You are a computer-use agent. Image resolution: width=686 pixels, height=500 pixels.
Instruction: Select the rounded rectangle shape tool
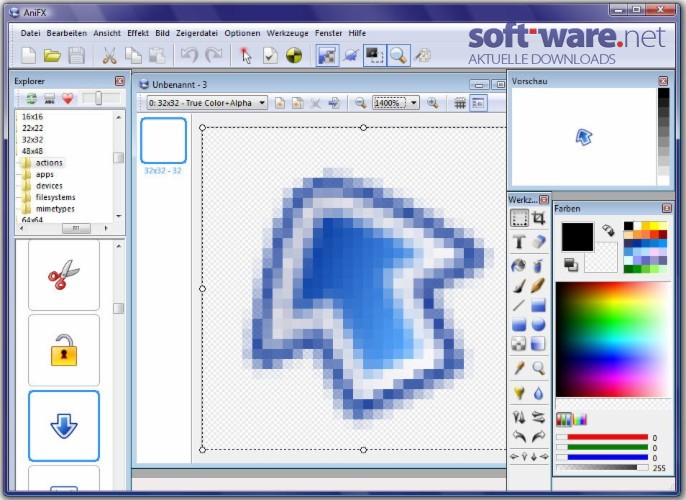coord(519,325)
